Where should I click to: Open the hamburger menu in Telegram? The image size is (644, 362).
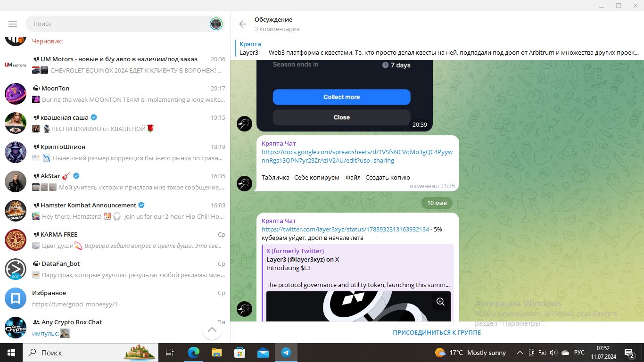pos(13,24)
